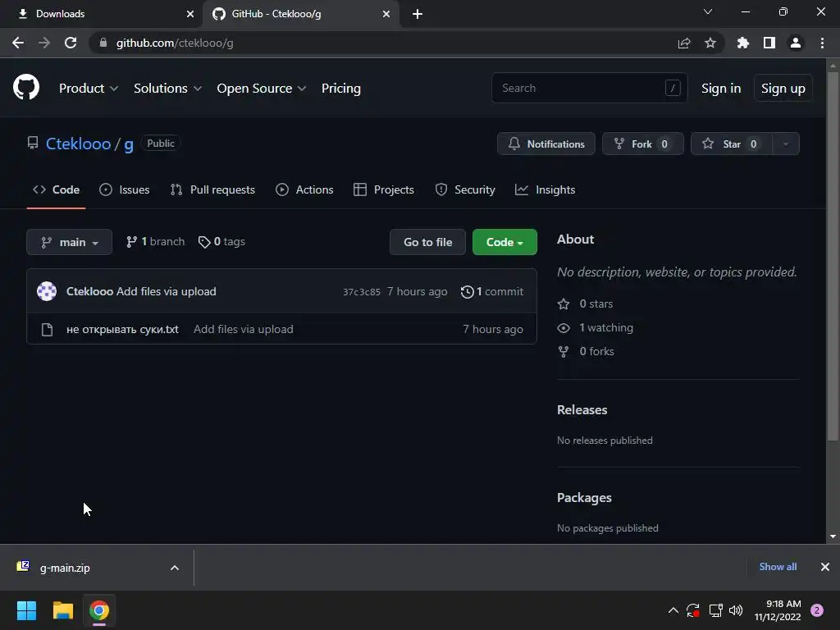This screenshot has width=840, height=630.
Task: Click the Sign up button
Action: click(783, 89)
